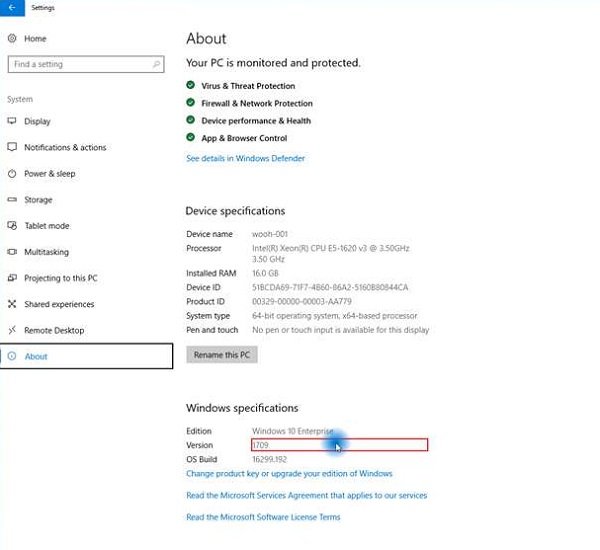
Task: Click Device performance & Health green check
Action: point(191,120)
